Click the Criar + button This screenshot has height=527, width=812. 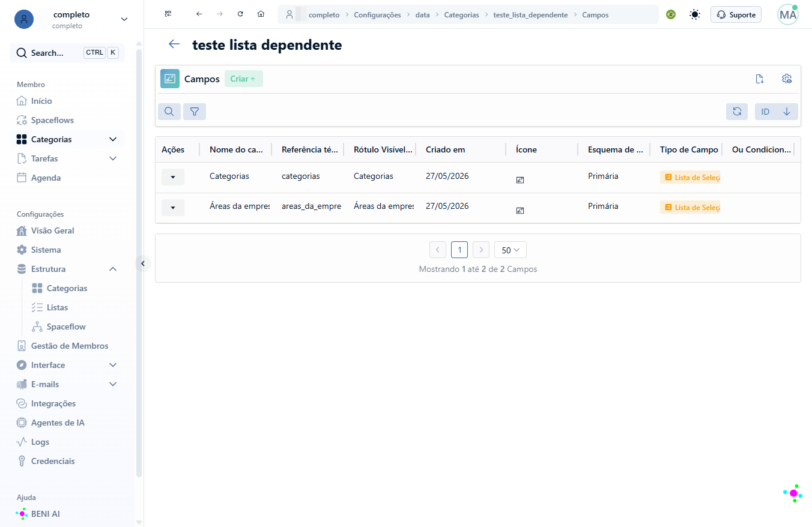(x=244, y=79)
